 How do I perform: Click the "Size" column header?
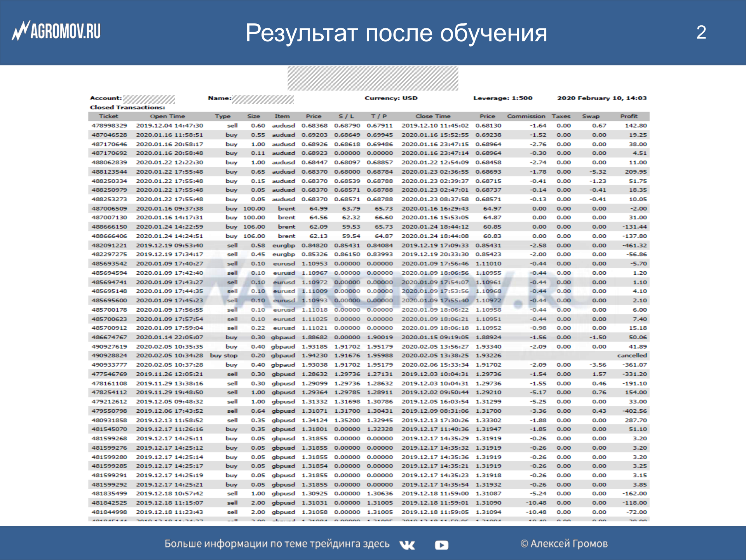point(254,116)
